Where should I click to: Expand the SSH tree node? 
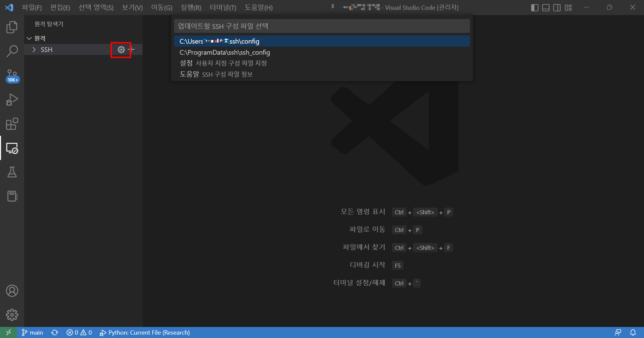tap(34, 50)
